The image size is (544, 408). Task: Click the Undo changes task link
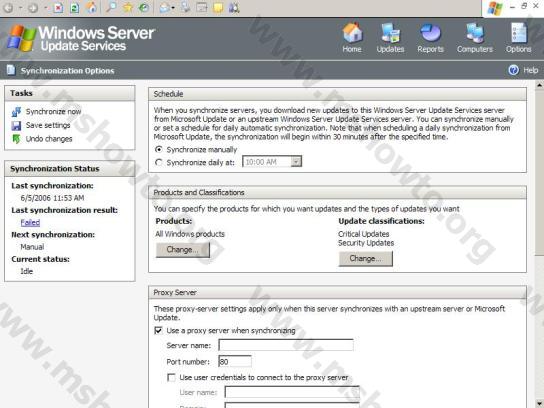pyautogui.click(x=49, y=139)
